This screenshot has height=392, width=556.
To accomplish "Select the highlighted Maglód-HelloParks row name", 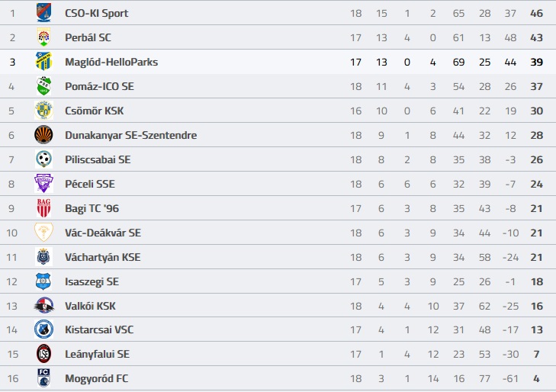I will 111,62.
